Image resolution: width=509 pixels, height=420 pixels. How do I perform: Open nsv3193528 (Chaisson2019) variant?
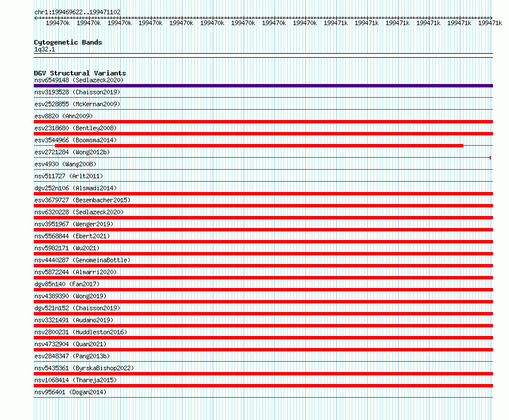[77, 92]
